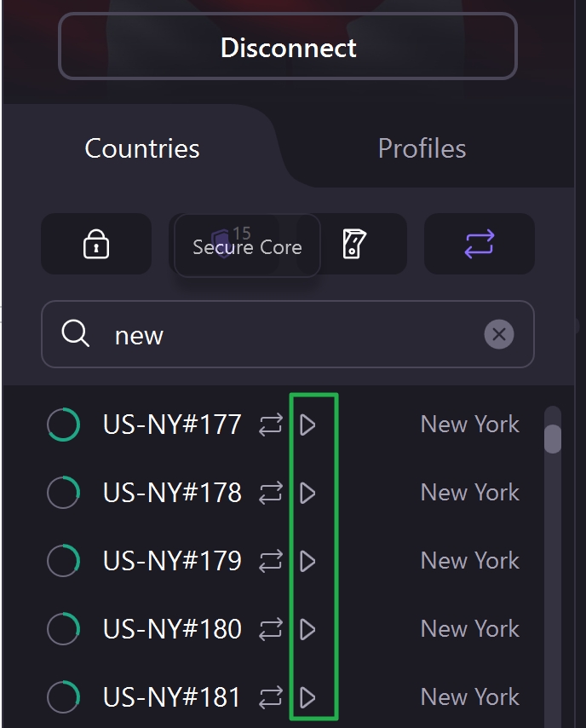Expand server details for US-NY#181
Screen dimensions: 586x728
coord(307,696)
